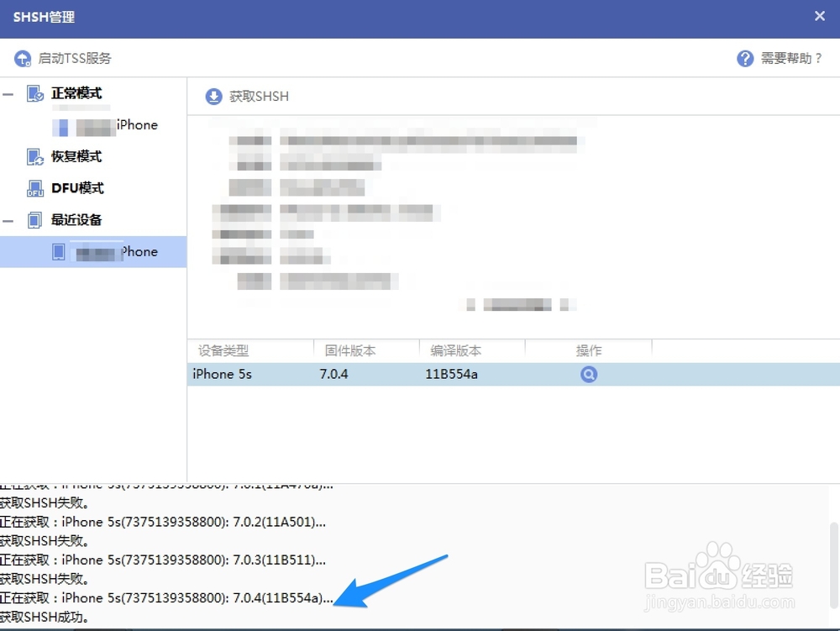Select the DFU模式 tree entry
This screenshot has height=631, width=840.
(77, 188)
